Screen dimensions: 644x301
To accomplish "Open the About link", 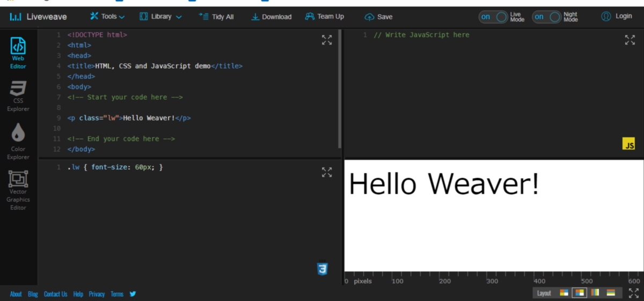I will (16, 294).
